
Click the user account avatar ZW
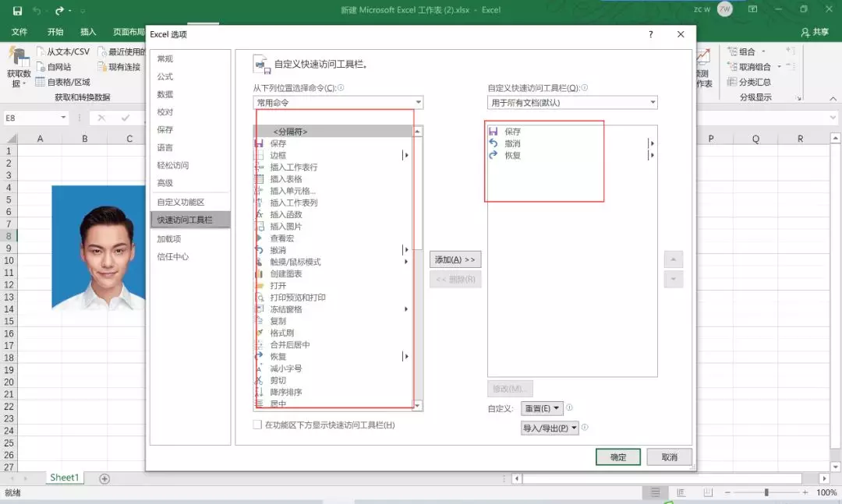pos(724,9)
